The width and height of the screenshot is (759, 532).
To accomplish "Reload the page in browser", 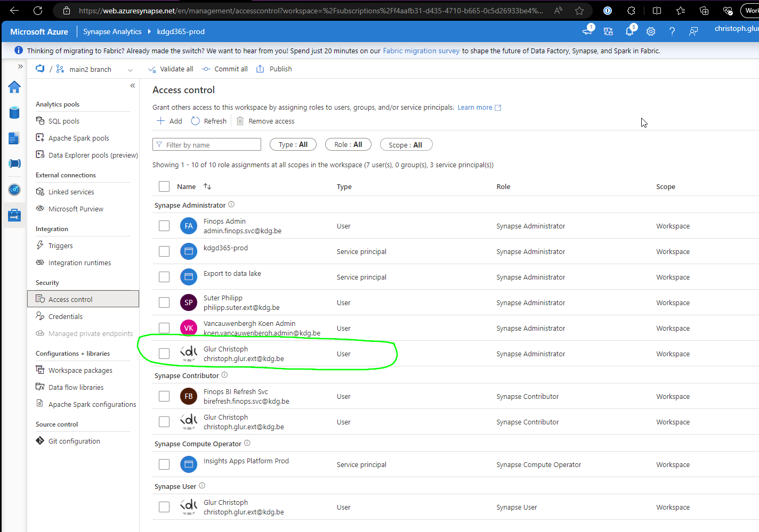I will 38,11.
